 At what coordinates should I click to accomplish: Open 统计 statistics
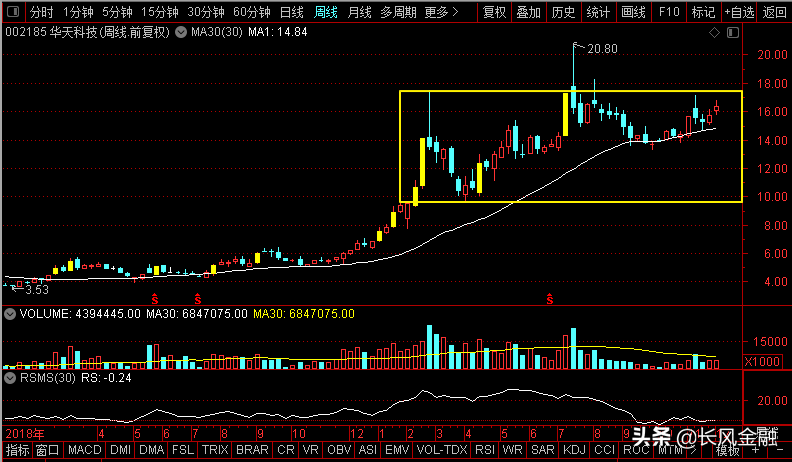coord(599,12)
